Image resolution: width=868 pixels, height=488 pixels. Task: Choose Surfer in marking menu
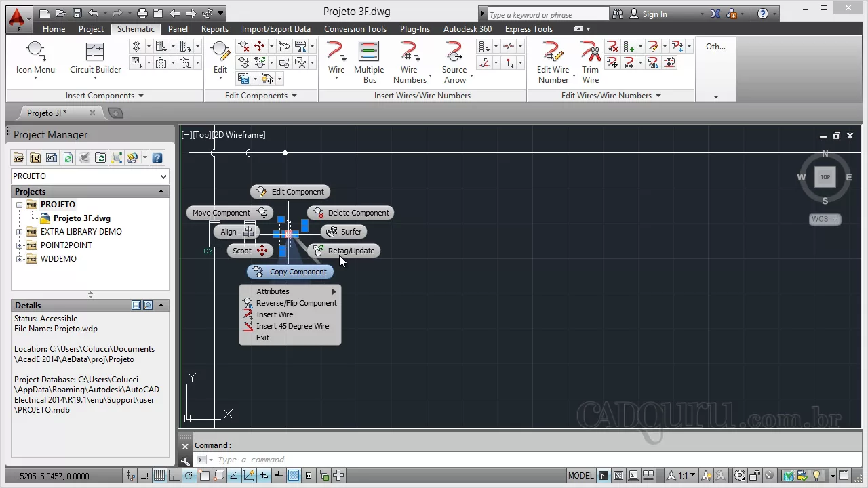coord(344,232)
